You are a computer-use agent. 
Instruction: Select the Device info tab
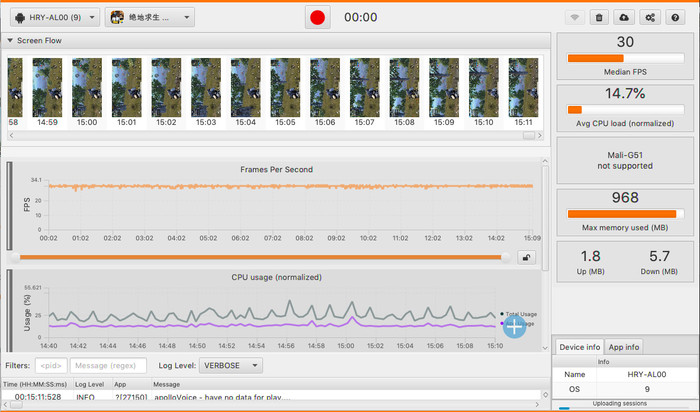(x=579, y=347)
